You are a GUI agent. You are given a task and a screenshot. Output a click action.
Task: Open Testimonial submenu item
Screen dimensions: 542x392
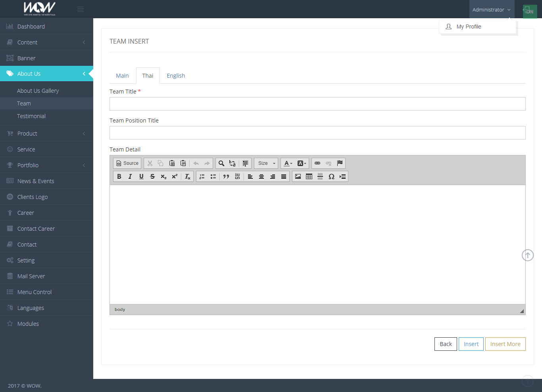(x=46, y=116)
